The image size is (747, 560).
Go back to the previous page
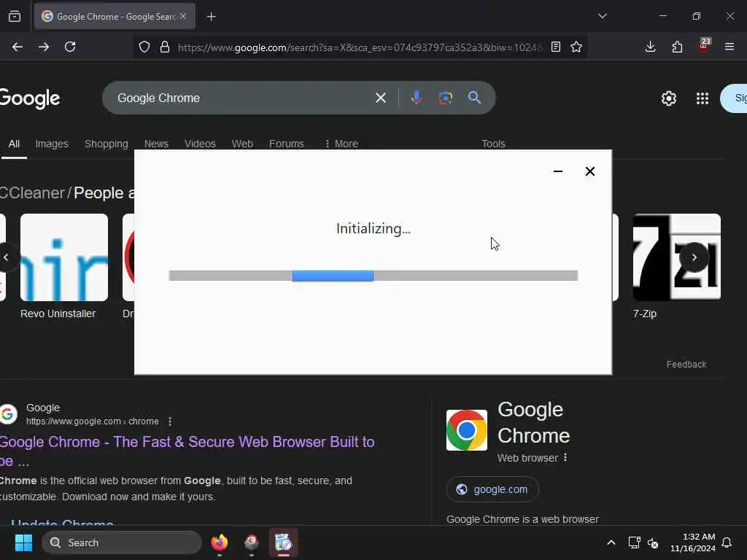[18, 47]
